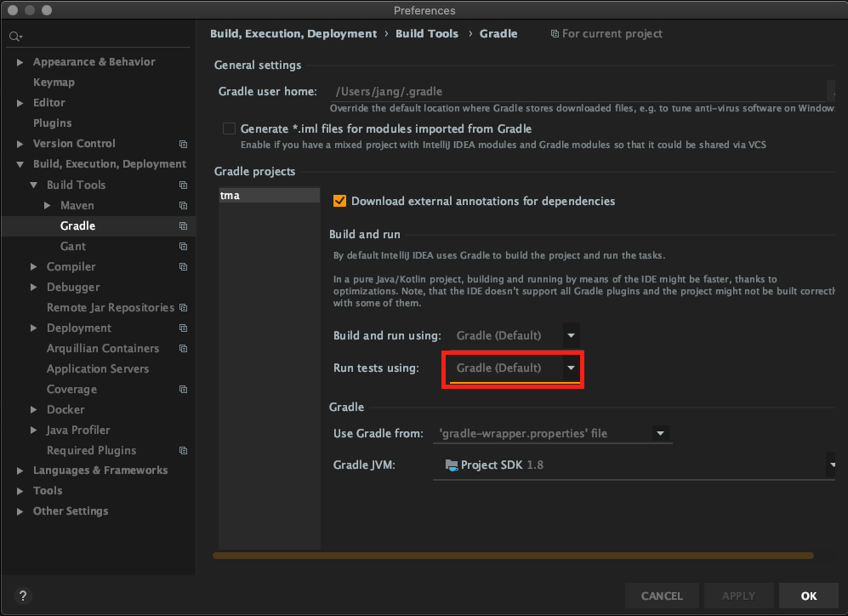Image resolution: width=848 pixels, height=616 pixels.
Task: Click project-level icon beside Arquillian Containers
Action: [184, 348]
